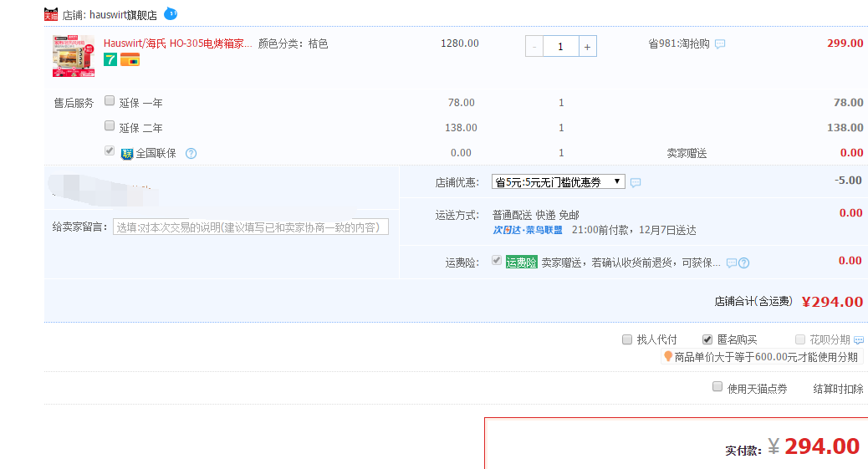This screenshot has height=469, width=868.
Task: Click the 普通配送 快递 免邮 shipping text
Action: (536, 215)
